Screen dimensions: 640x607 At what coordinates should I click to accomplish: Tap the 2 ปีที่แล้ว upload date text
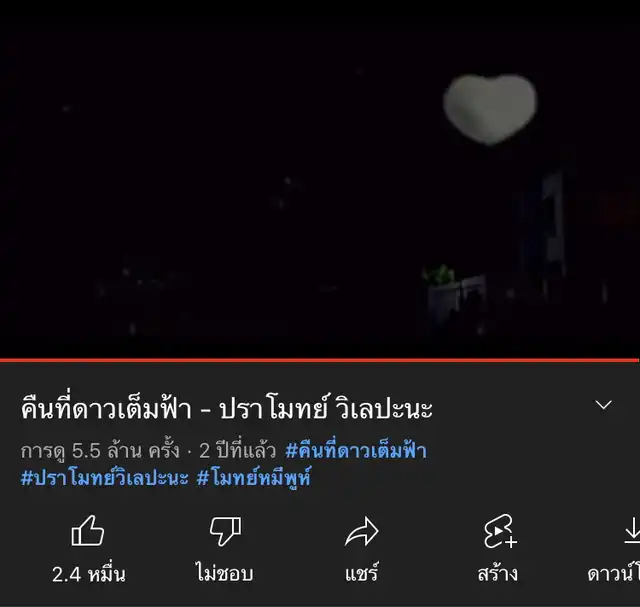pos(237,451)
